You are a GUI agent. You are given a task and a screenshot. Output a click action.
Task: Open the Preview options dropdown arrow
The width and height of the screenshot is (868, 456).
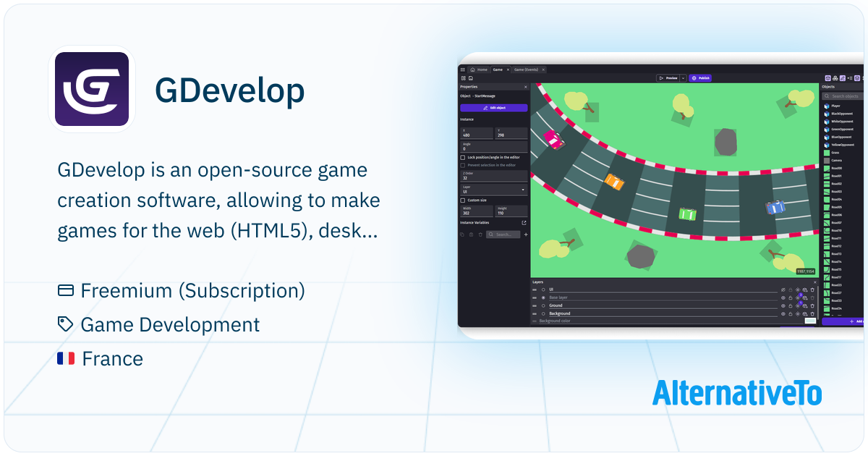[683, 78]
